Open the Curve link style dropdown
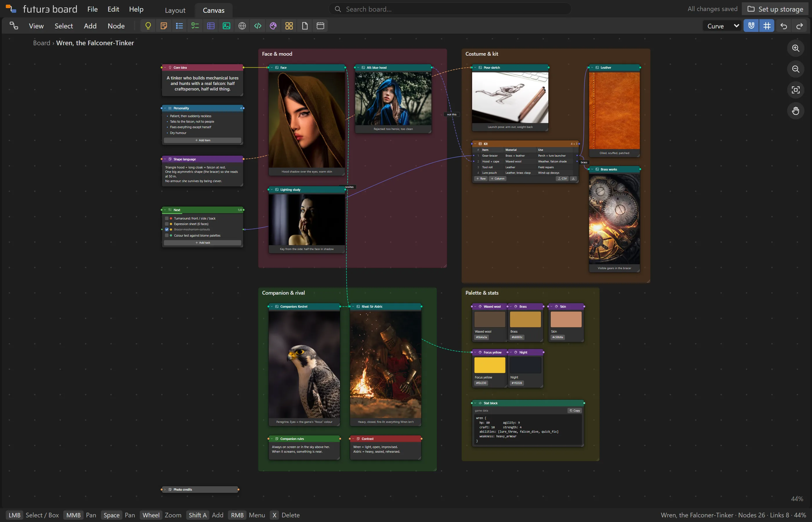This screenshot has height=522, width=812. [x=722, y=26]
